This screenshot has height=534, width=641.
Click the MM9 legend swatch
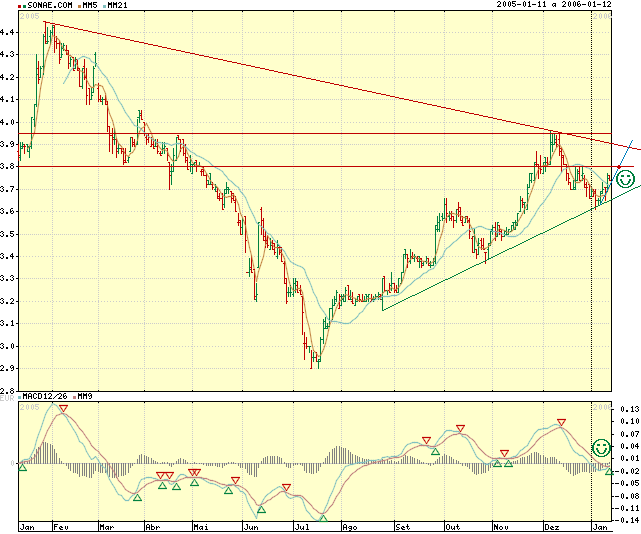pyautogui.click(x=74, y=397)
